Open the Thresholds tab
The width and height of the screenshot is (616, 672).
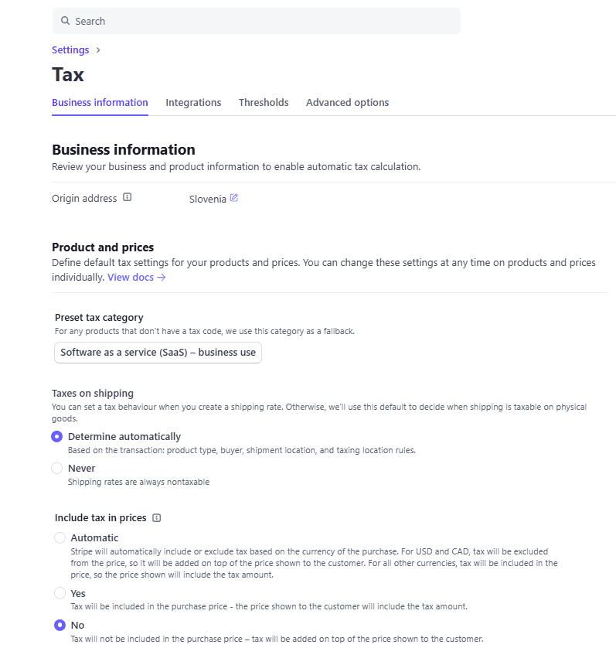pos(264,102)
